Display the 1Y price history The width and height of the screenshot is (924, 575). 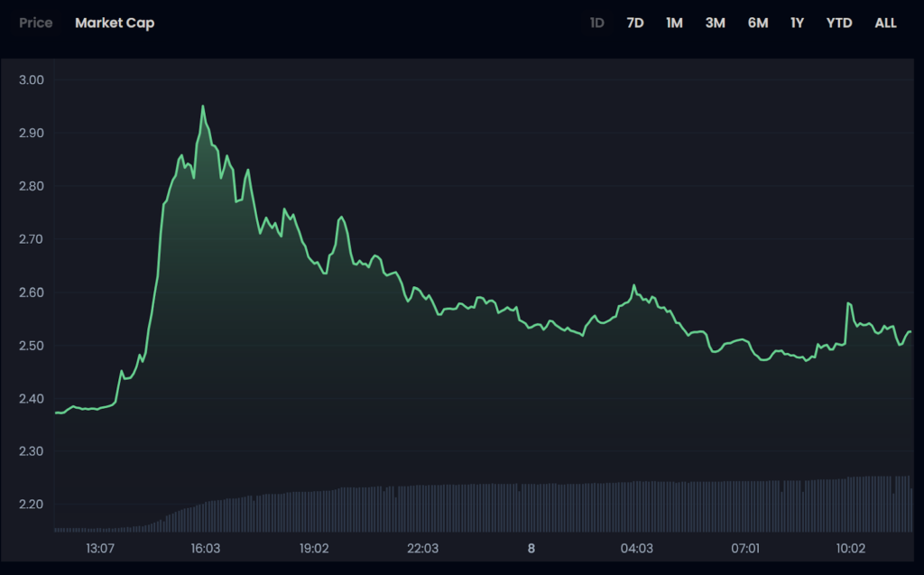(797, 23)
